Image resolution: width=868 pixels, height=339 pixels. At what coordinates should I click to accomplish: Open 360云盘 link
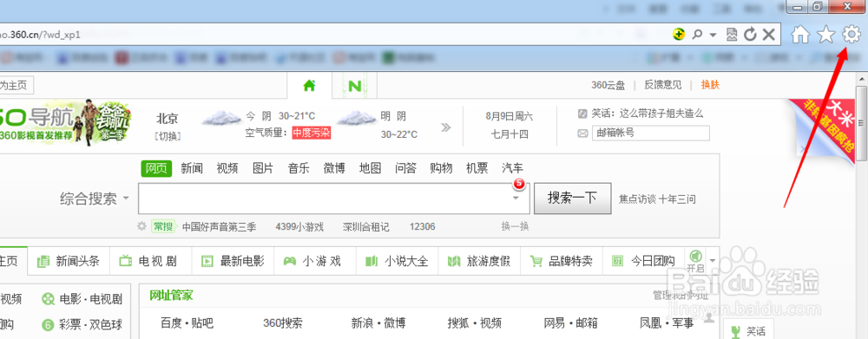click(x=608, y=85)
